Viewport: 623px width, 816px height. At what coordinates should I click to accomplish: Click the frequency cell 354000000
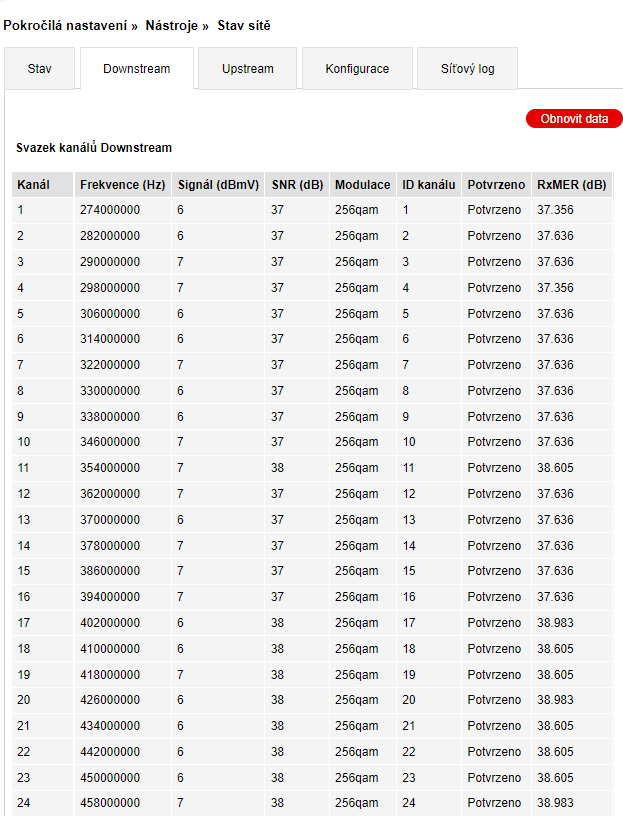(x=110, y=468)
